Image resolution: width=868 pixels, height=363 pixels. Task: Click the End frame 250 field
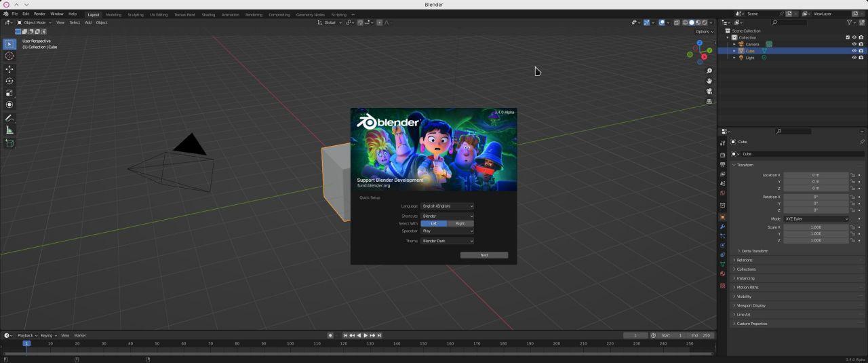701,335
